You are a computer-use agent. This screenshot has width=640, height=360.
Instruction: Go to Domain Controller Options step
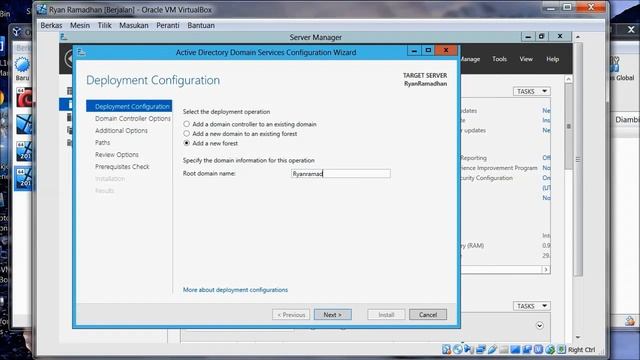coord(133,118)
